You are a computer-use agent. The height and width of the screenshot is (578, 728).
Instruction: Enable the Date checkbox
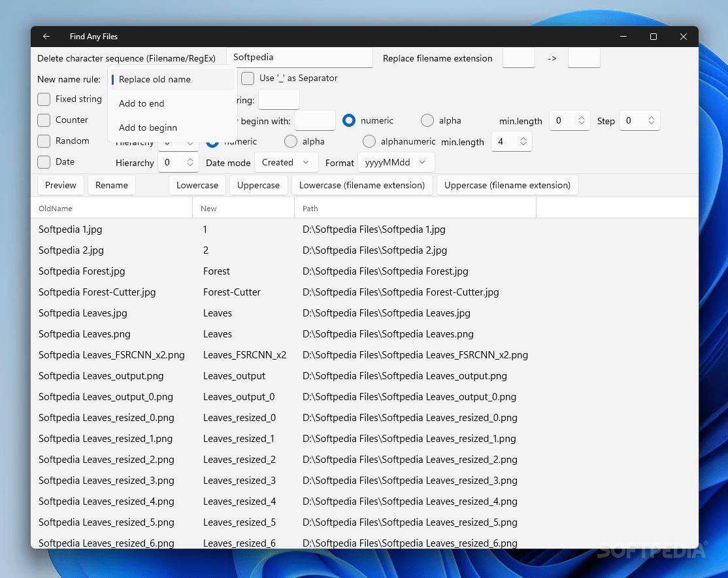tap(44, 161)
